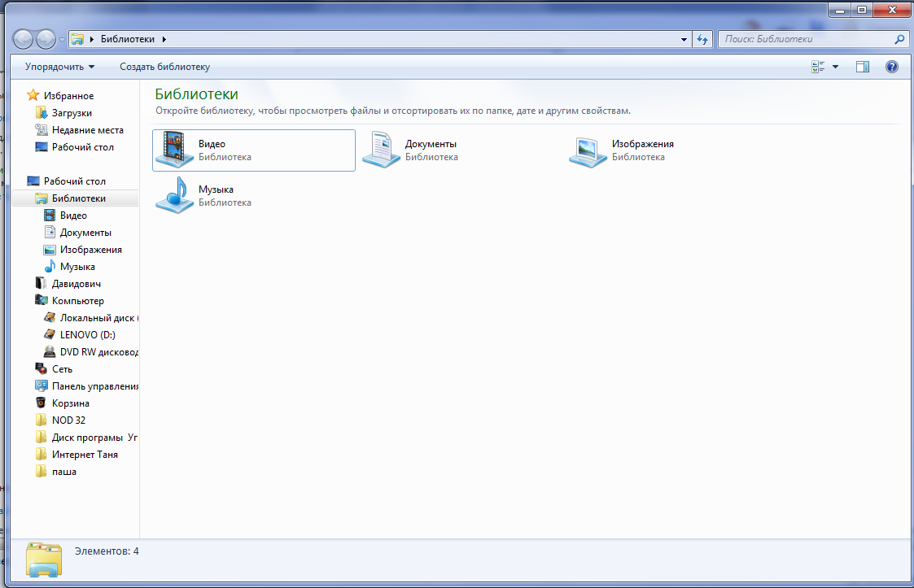The image size is (914, 588).
Task: Click the Документы library name text
Action: [x=431, y=144]
